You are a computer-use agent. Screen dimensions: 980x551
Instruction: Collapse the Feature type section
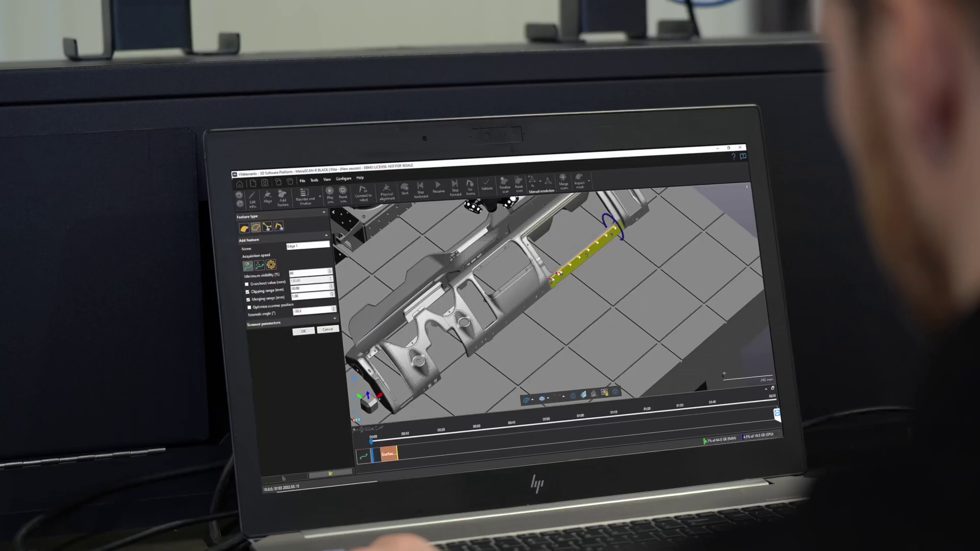pos(324,212)
